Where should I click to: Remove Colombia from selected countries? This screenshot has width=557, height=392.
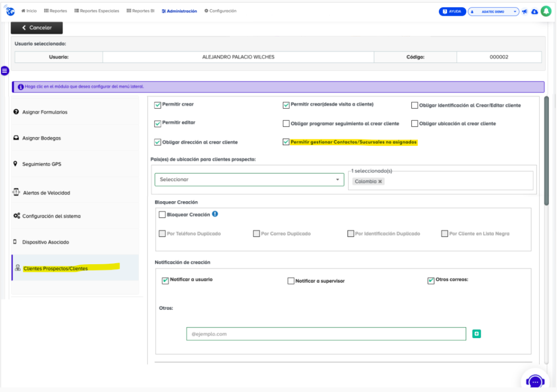380,182
